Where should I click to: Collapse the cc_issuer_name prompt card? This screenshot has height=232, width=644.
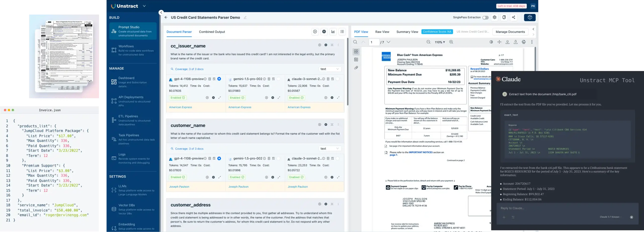tap(332, 45)
